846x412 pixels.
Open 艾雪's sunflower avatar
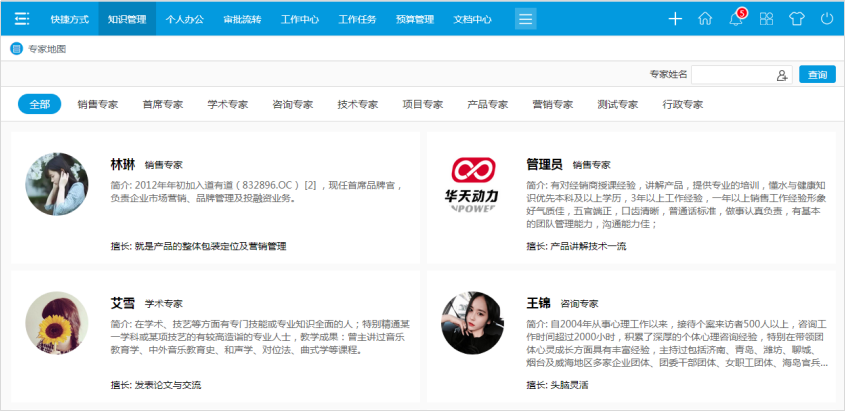coord(57,323)
